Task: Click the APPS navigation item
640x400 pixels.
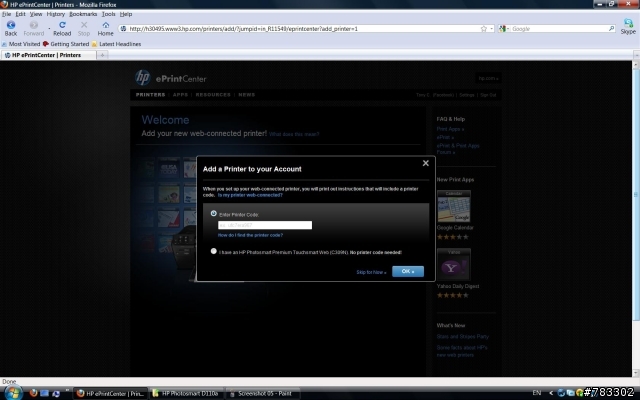Action: tap(180, 95)
